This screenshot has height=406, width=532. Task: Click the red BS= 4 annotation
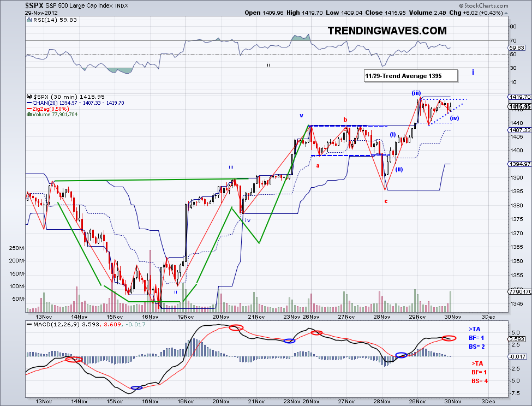[480, 381]
